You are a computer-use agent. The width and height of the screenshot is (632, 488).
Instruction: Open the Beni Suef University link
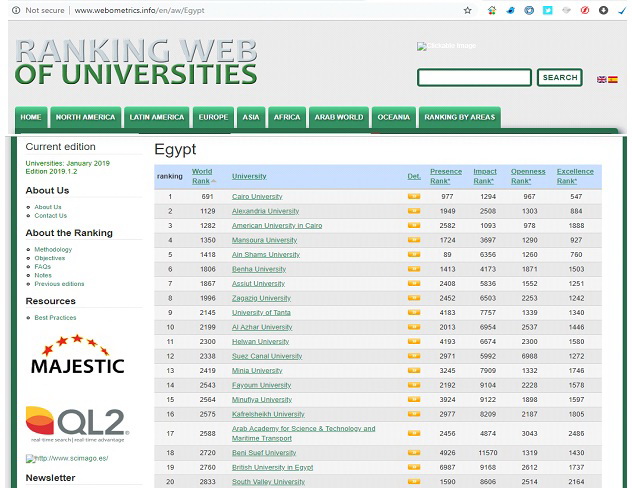click(264, 453)
